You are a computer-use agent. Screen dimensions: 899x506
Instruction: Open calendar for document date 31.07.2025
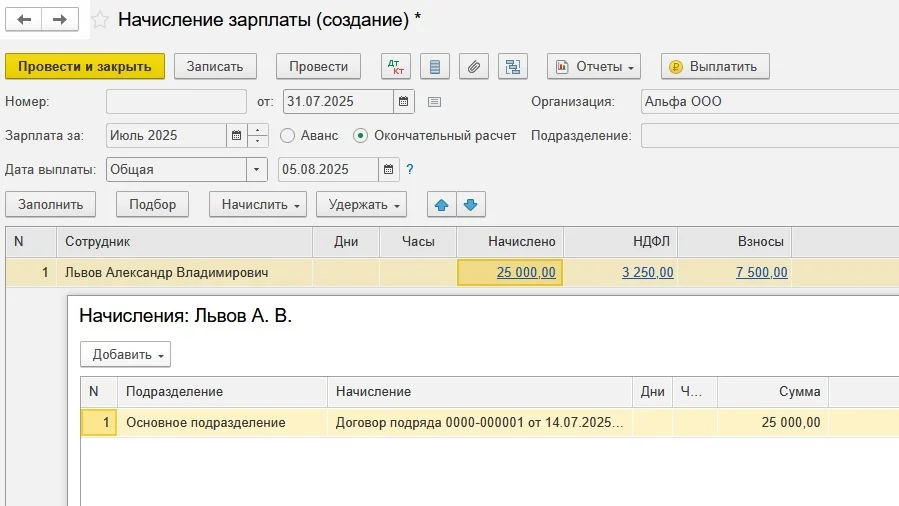point(404,102)
